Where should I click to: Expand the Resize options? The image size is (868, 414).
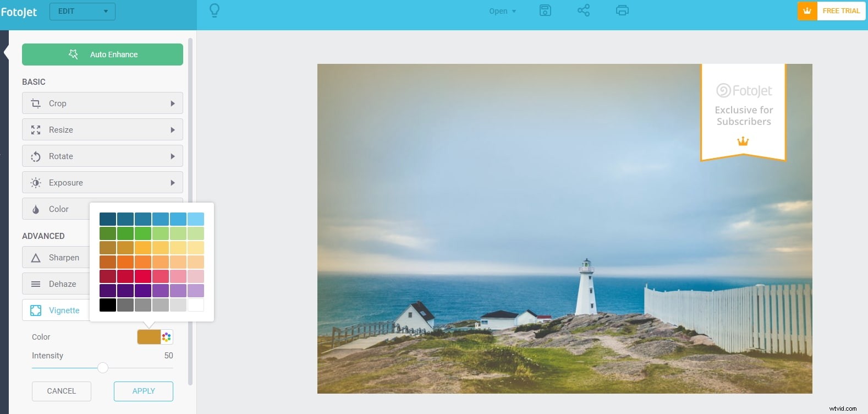[x=102, y=130]
